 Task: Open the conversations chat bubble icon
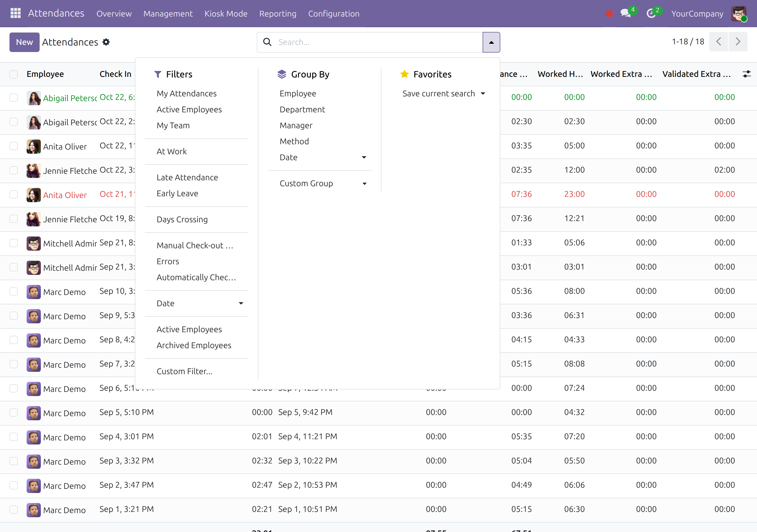click(x=625, y=14)
